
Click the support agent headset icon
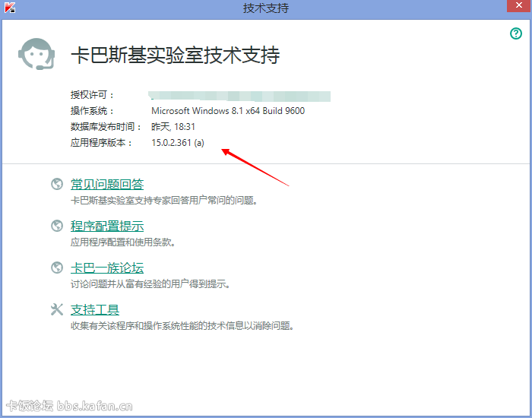(36, 54)
